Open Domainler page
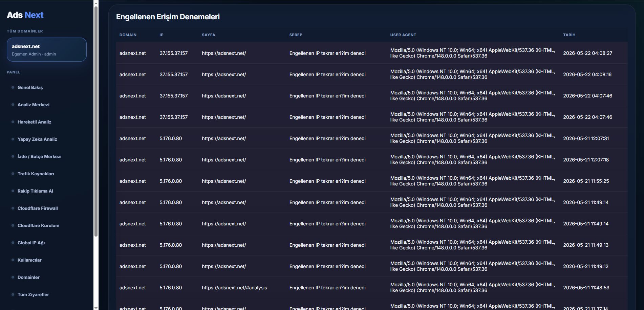The image size is (644, 310). 28,277
